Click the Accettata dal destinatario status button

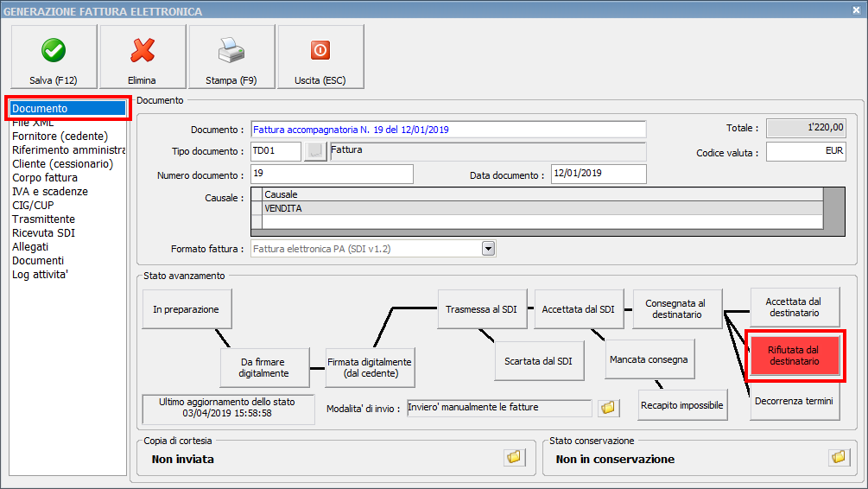[x=795, y=308]
